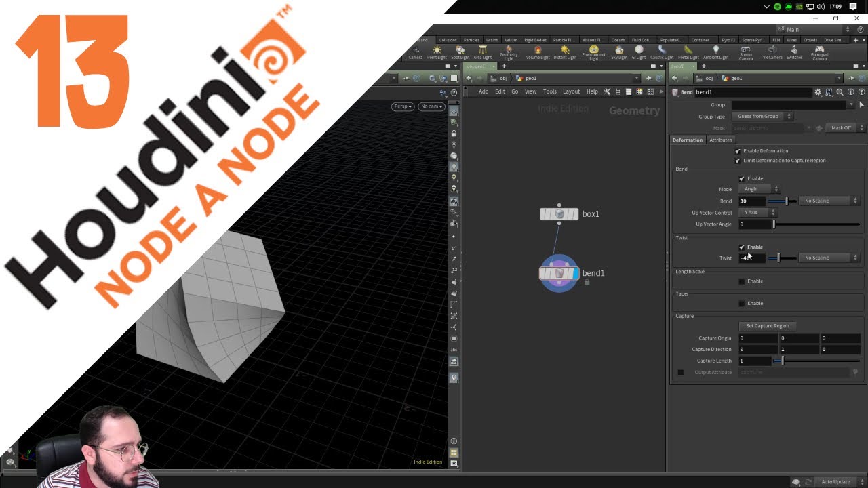Create an Area Light from the shelf
The image size is (868, 488).
(x=482, y=52)
